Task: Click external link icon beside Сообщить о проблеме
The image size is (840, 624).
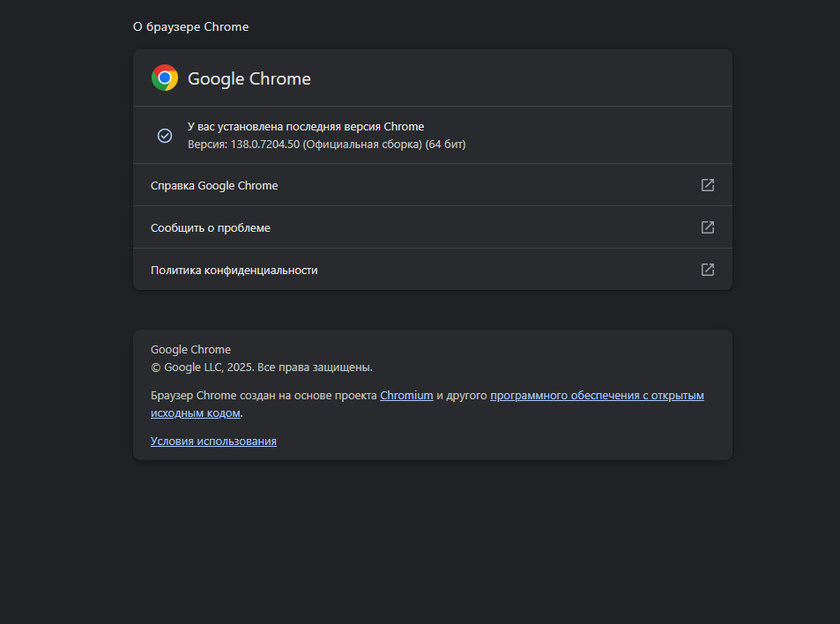Action: pyautogui.click(x=707, y=227)
